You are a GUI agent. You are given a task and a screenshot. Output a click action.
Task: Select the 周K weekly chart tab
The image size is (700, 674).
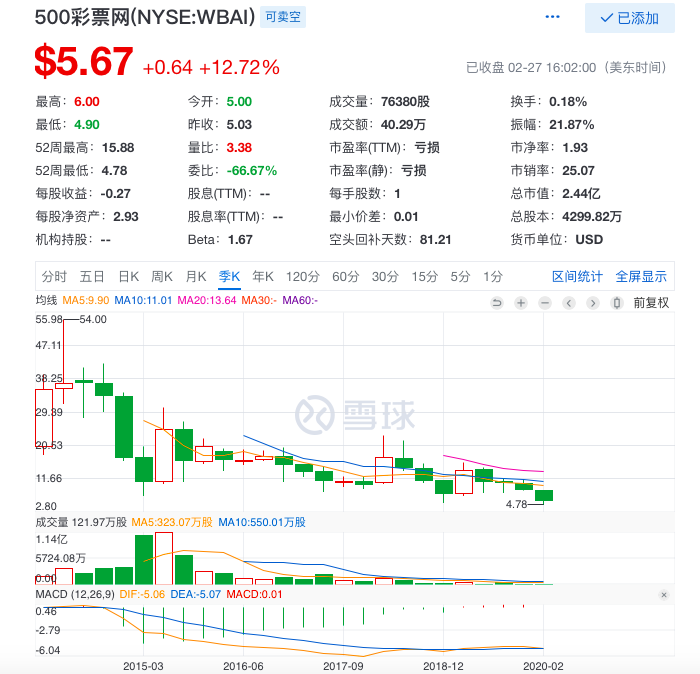(162, 276)
